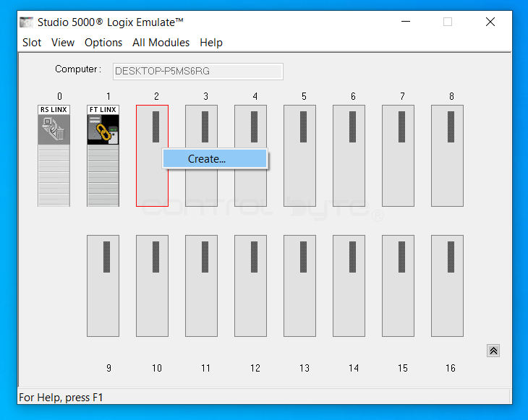Image resolution: width=528 pixels, height=420 pixels.
Task: Select the RS LINX module in slot 0
Action: point(54,155)
